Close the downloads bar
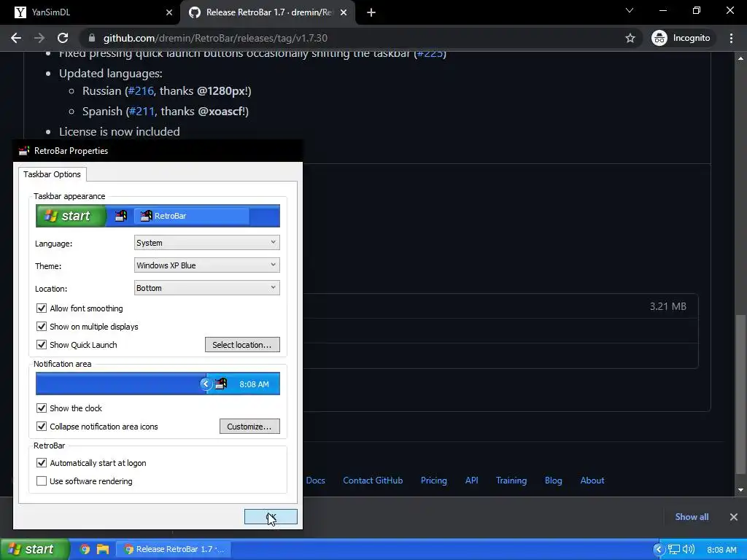The image size is (747, 560). pos(734,517)
